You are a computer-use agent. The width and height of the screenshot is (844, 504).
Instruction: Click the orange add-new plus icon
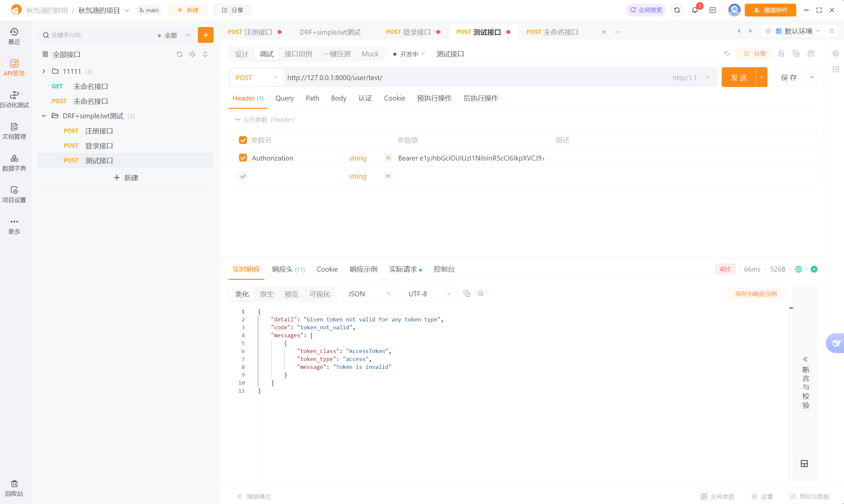pyautogui.click(x=205, y=35)
